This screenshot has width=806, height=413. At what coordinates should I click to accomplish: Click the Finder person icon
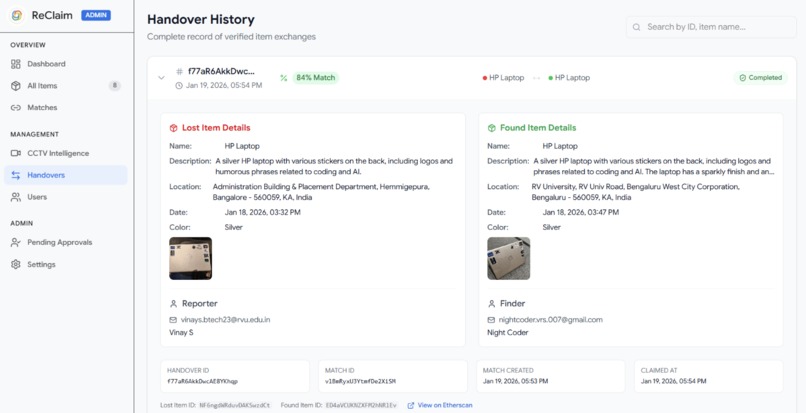[x=491, y=304]
